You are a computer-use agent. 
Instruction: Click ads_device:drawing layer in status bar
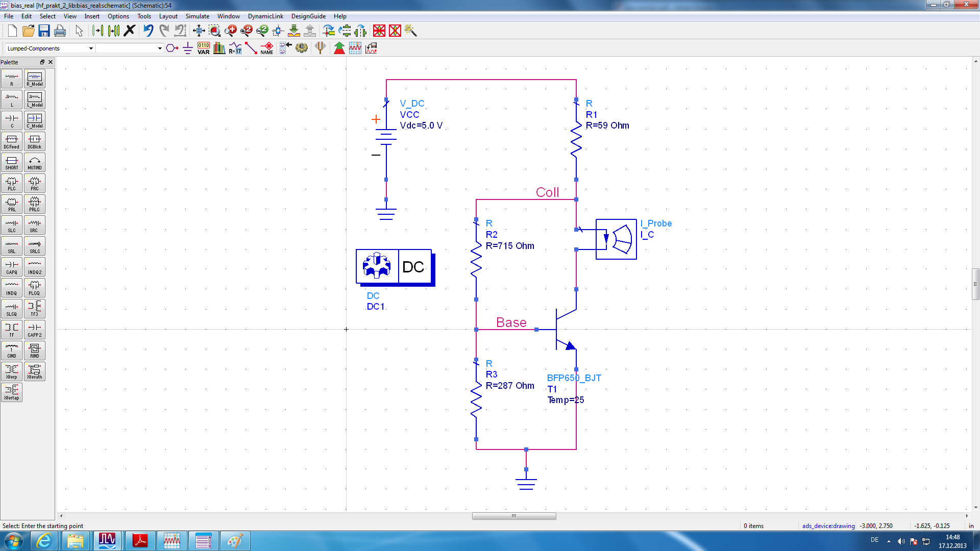[x=828, y=526]
